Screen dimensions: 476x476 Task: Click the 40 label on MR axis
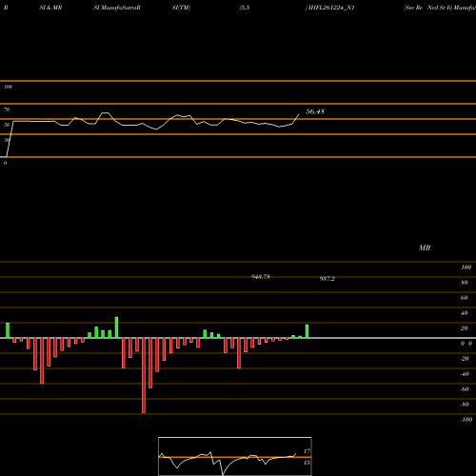465,313
